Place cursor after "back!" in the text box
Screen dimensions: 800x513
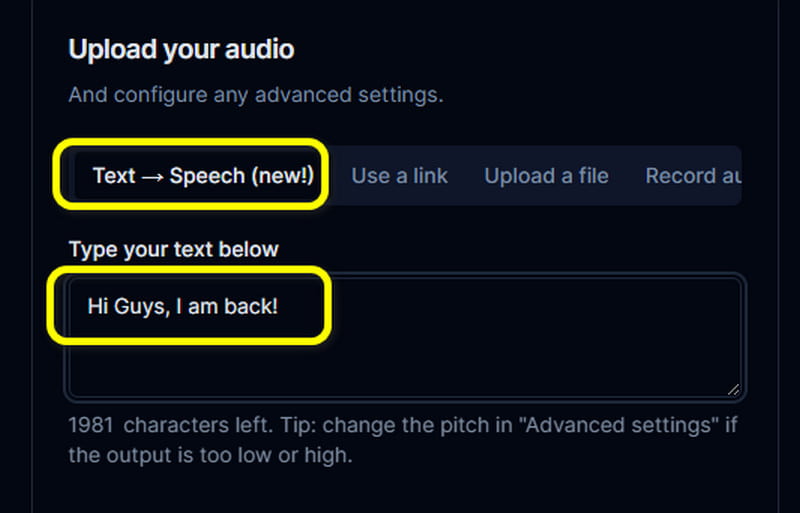(279, 306)
